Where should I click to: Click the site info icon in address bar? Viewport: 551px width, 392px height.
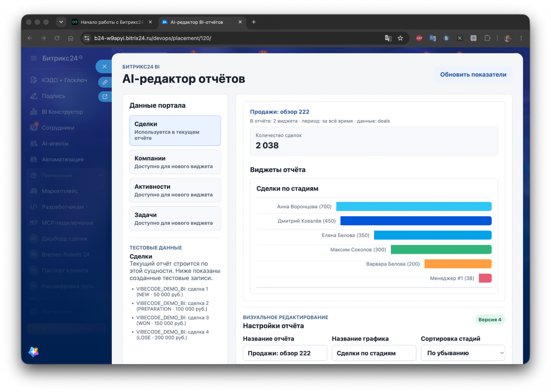(x=87, y=38)
